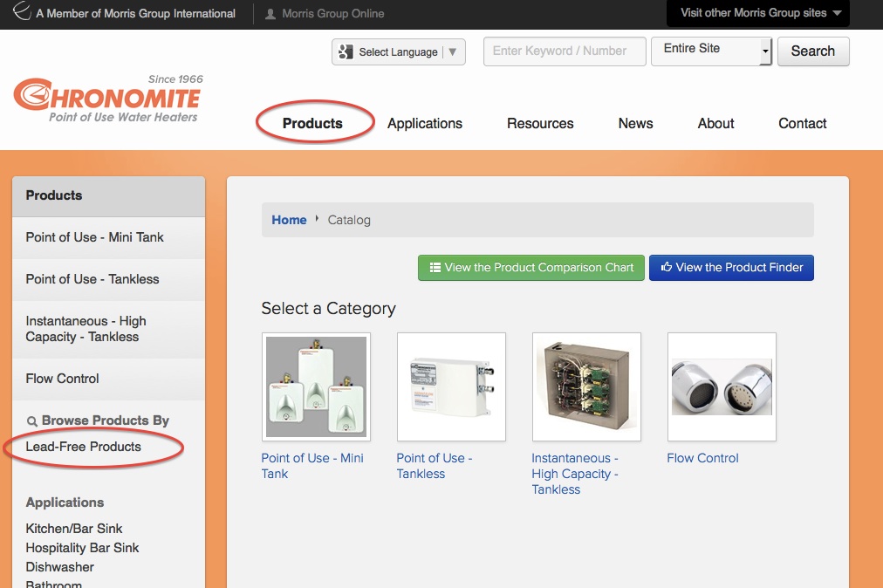Viewport: 883px width, 588px height.
Task: Click Hospitality Bar Sink application link
Action: pos(82,548)
